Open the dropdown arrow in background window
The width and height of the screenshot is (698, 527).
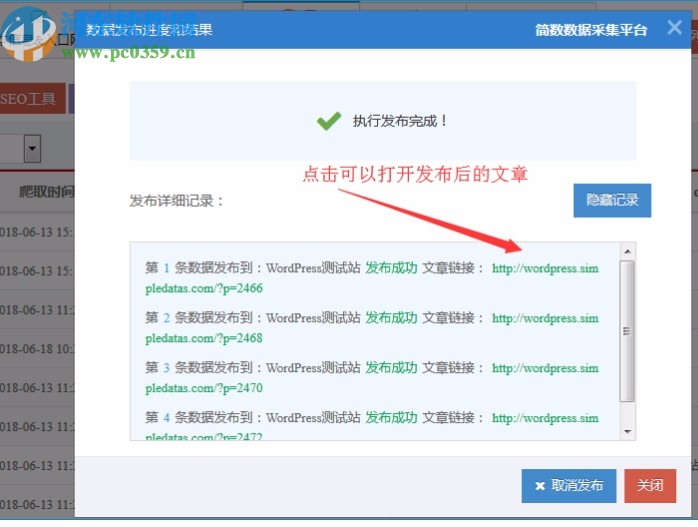(x=32, y=148)
